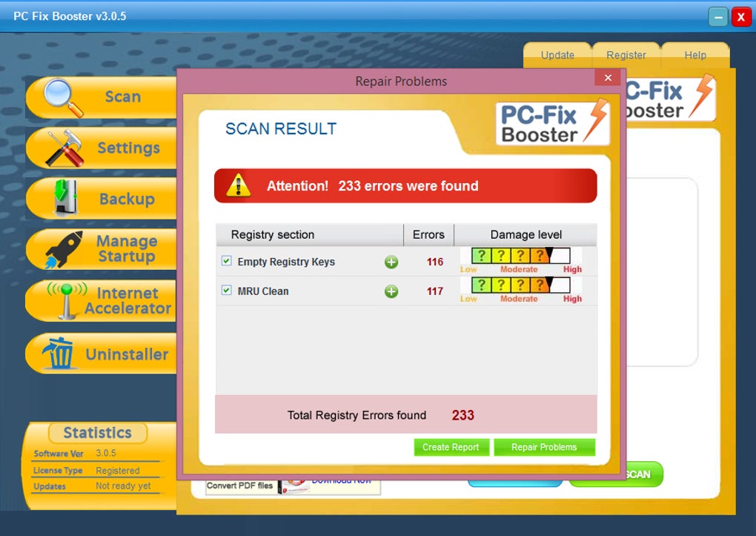The width and height of the screenshot is (756, 536).
Task: Click the Errors column header
Action: (x=428, y=235)
